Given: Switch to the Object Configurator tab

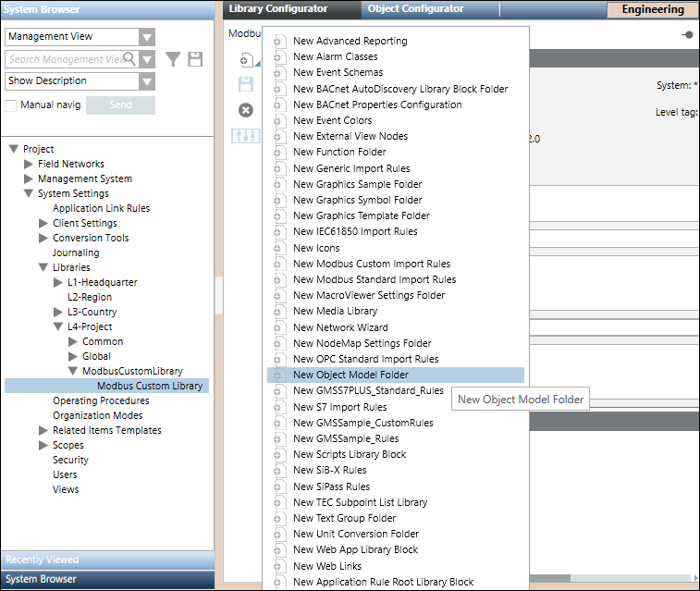Looking at the screenshot, I should coord(415,9).
